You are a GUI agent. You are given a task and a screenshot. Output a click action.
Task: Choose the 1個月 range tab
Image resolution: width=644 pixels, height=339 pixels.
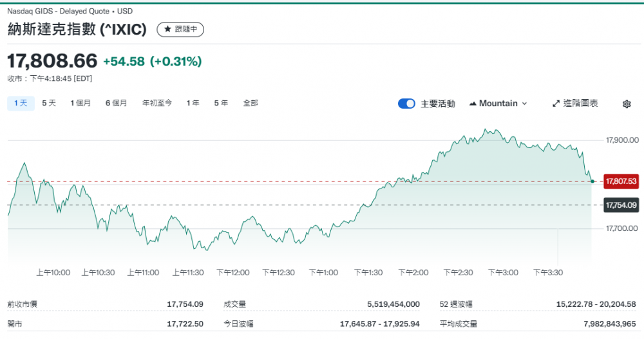pos(80,103)
